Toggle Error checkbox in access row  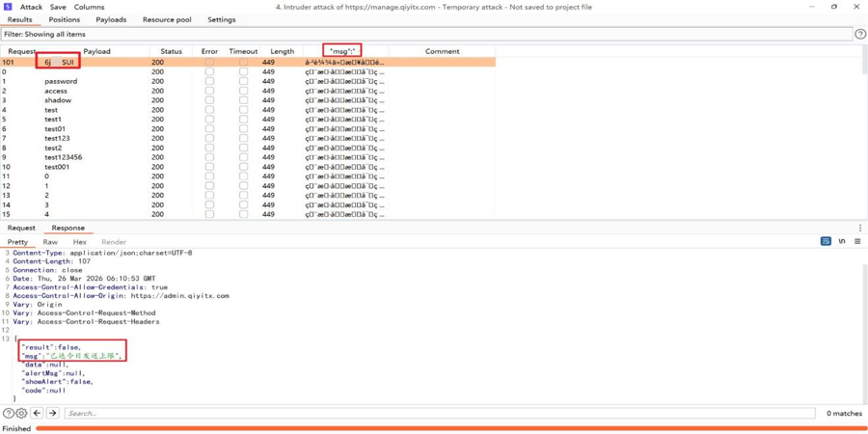pyautogui.click(x=210, y=91)
